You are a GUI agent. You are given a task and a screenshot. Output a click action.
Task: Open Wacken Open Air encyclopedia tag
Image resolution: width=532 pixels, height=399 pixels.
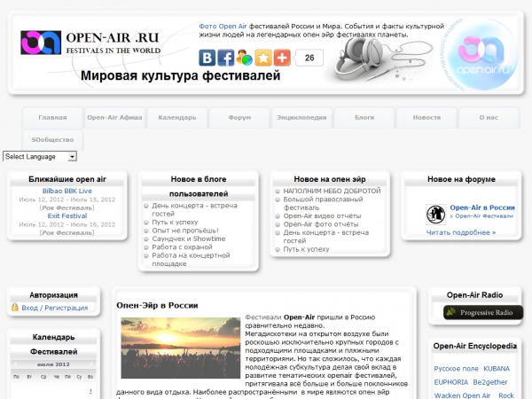pyautogui.click(x=462, y=395)
